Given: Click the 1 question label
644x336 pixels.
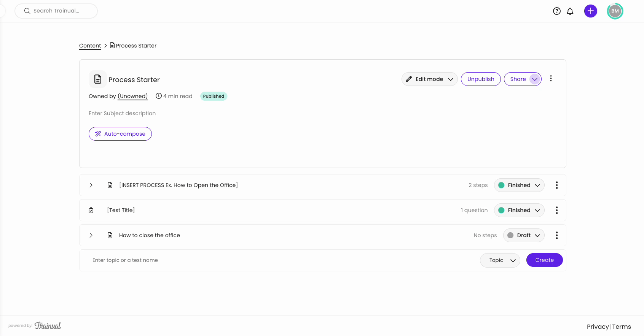Looking at the screenshot, I should (474, 210).
